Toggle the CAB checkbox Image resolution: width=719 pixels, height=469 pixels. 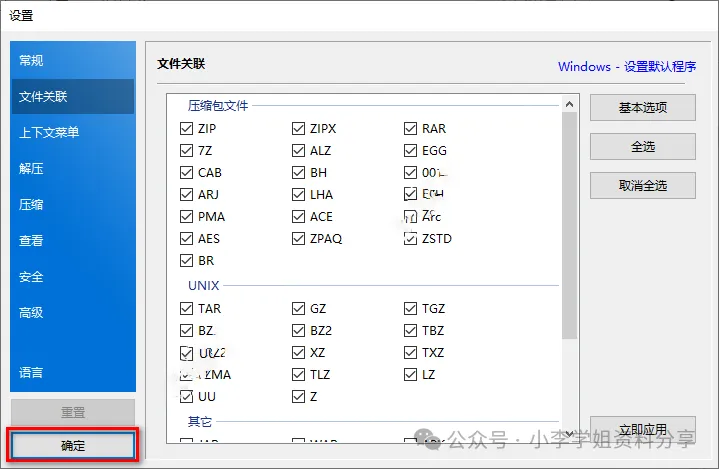[x=186, y=172]
